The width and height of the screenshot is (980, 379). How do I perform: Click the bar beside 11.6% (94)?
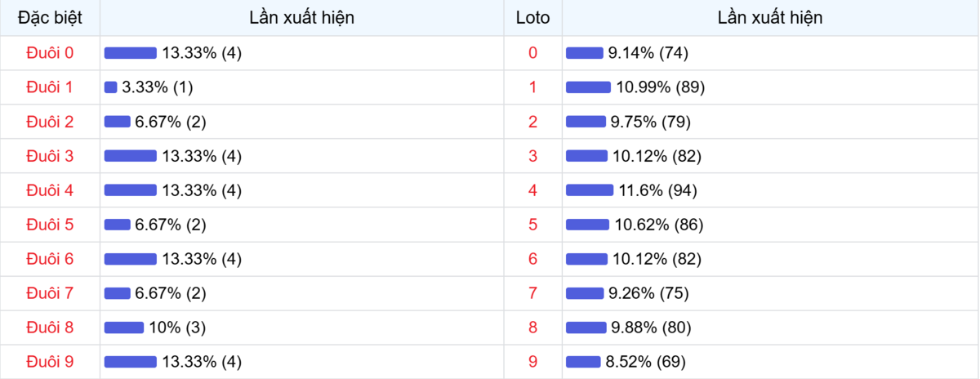[590, 190]
